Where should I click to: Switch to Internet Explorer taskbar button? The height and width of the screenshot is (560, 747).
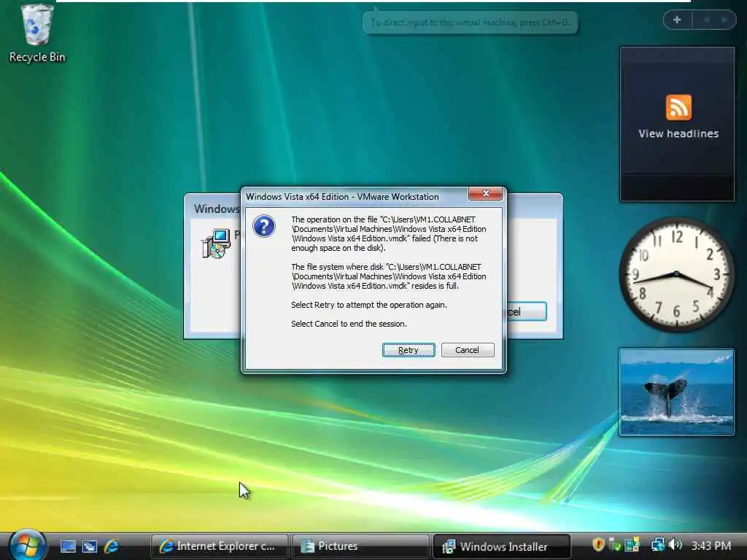220,546
